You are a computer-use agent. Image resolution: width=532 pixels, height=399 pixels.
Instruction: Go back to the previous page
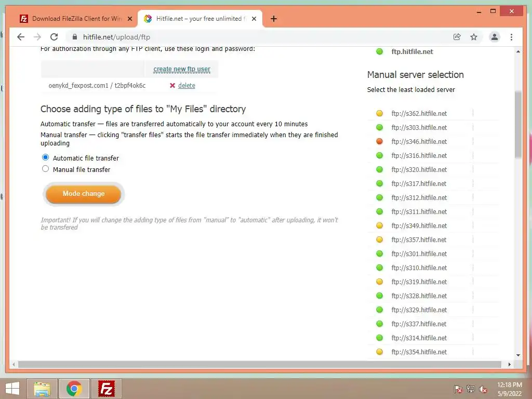coord(21,37)
